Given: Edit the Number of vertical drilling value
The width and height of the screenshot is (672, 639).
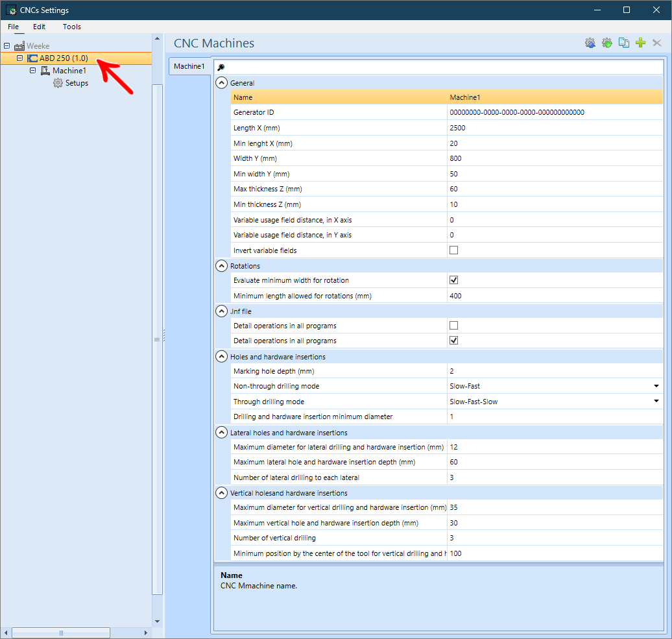Looking at the screenshot, I should 555,538.
